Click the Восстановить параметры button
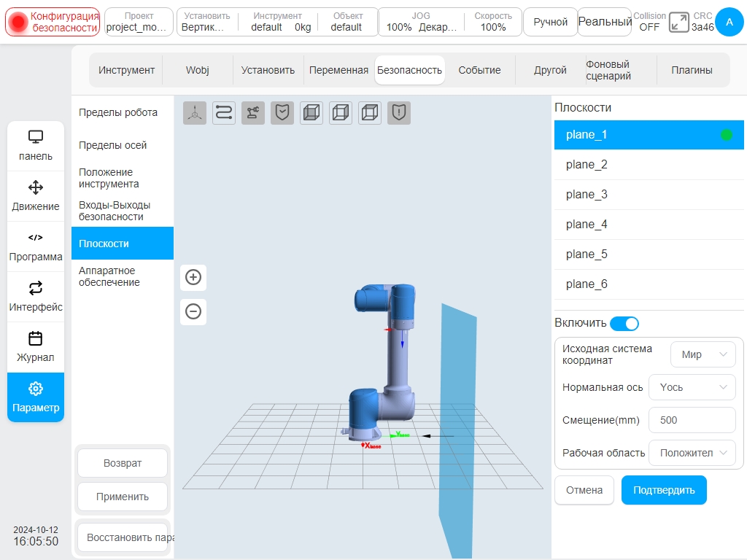This screenshot has width=747, height=560. [x=123, y=537]
